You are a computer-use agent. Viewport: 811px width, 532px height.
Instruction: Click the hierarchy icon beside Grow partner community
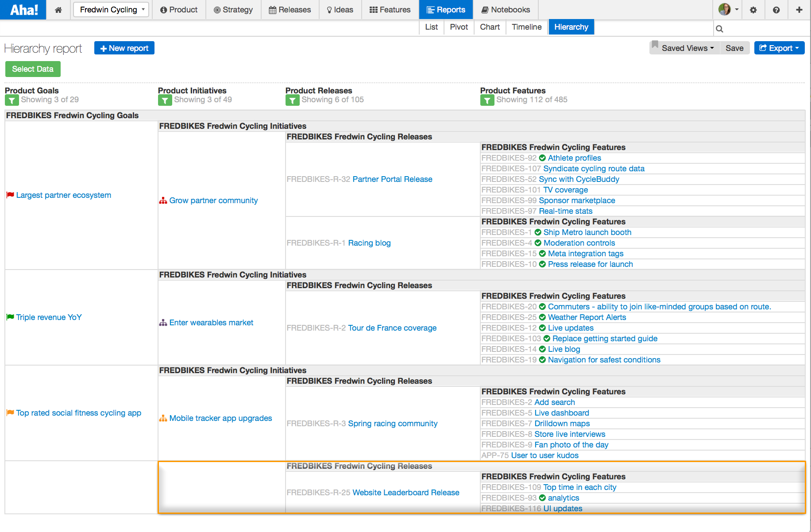[x=163, y=200]
